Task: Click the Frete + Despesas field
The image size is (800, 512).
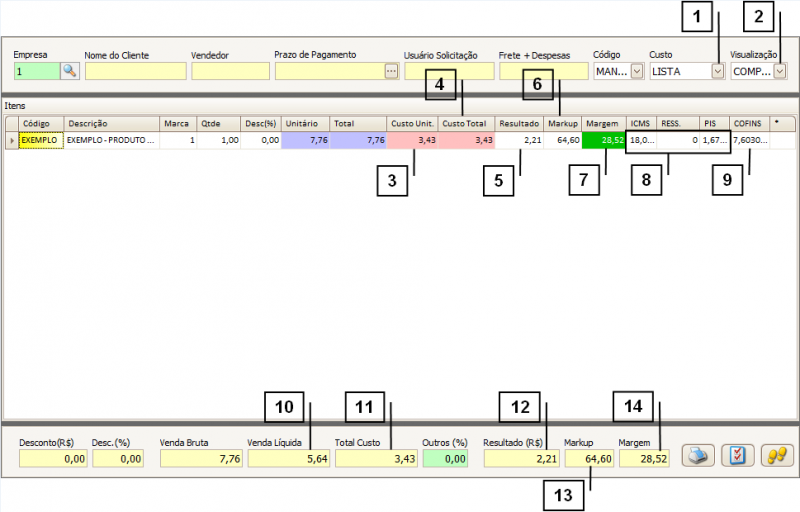Action: click(x=543, y=71)
